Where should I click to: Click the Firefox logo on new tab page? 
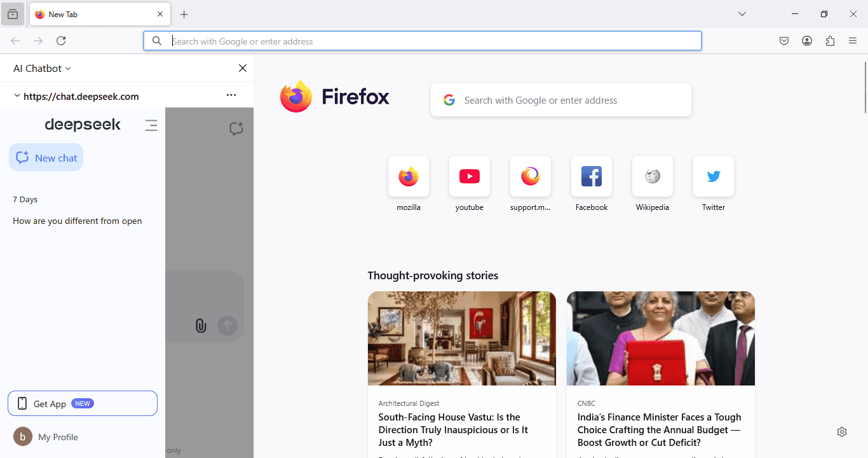click(x=334, y=97)
